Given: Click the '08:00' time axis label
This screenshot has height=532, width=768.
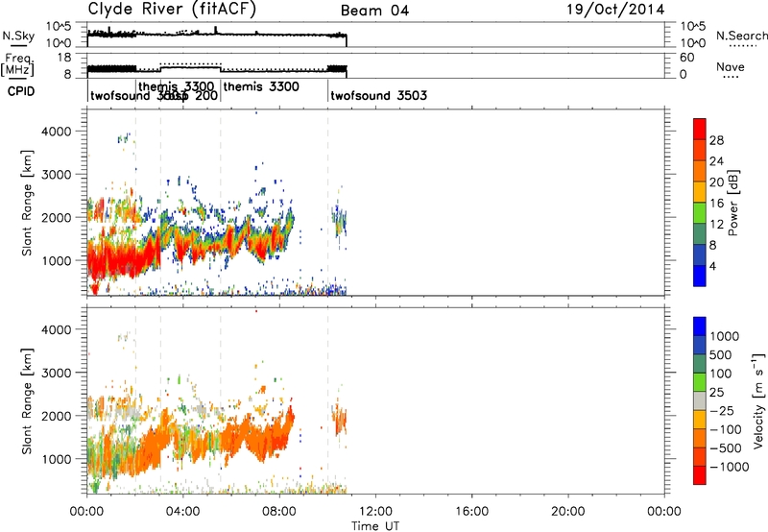Looking at the screenshot, I should coord(279,512).
